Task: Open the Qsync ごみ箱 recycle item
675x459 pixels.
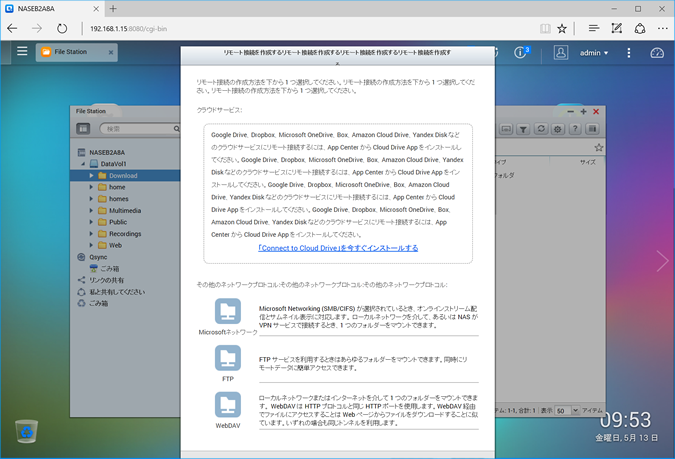Action: 109,269
